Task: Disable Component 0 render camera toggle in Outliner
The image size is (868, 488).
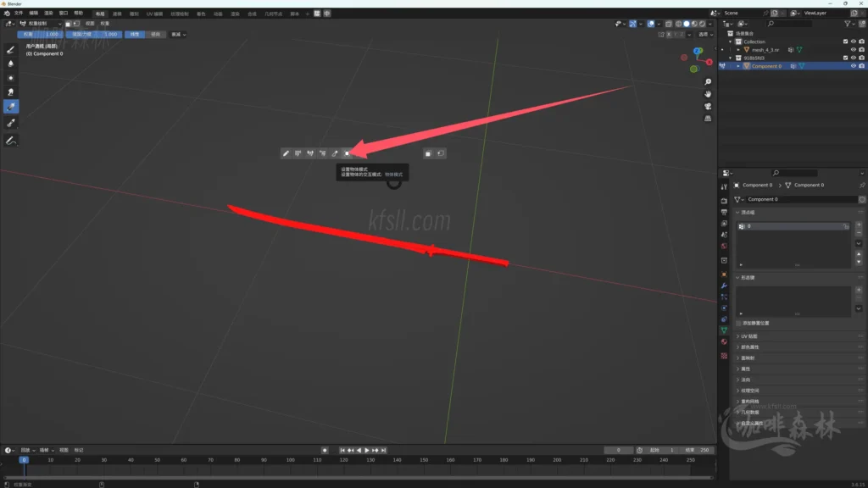Action: 862,66
